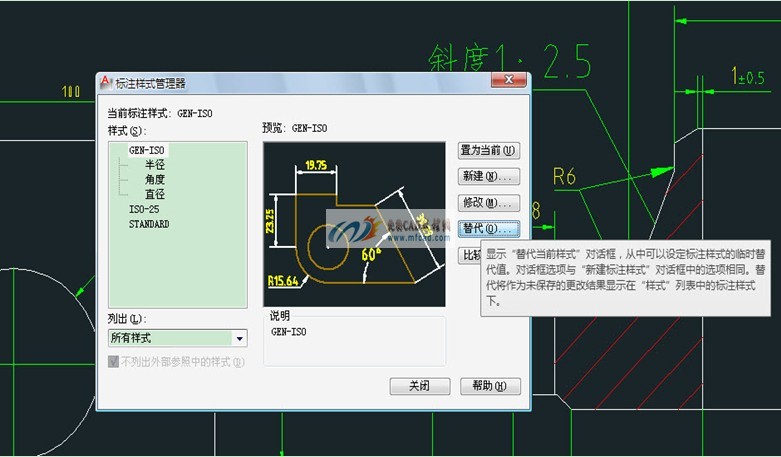Image resolution: width=781 pixels, height=457 pixels.
Task: Click the 斜度1:2.5 annotation in drawing
Action: coord(510,61)
